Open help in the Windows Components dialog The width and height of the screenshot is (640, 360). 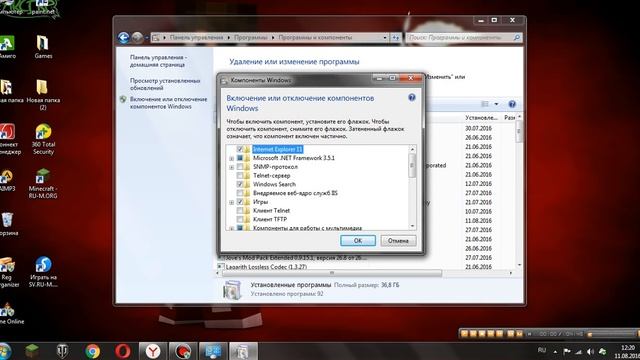(x=412, y=98)
